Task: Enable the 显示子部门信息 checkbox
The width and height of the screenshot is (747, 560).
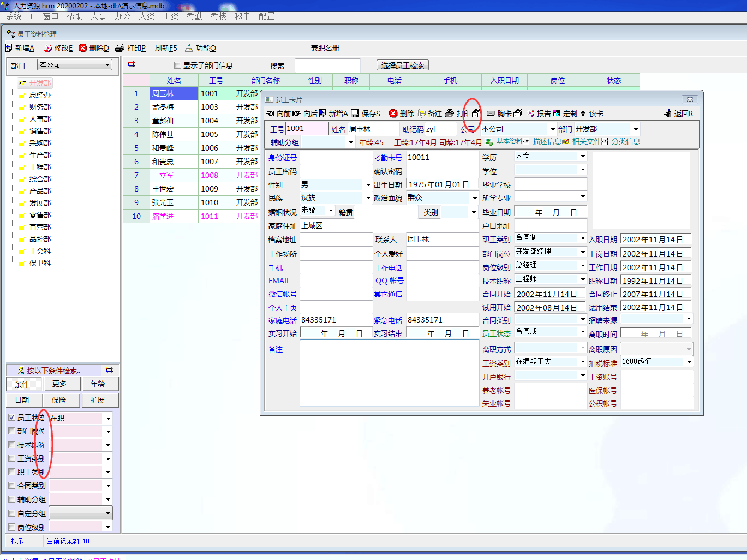Action: tap(177, 65)
